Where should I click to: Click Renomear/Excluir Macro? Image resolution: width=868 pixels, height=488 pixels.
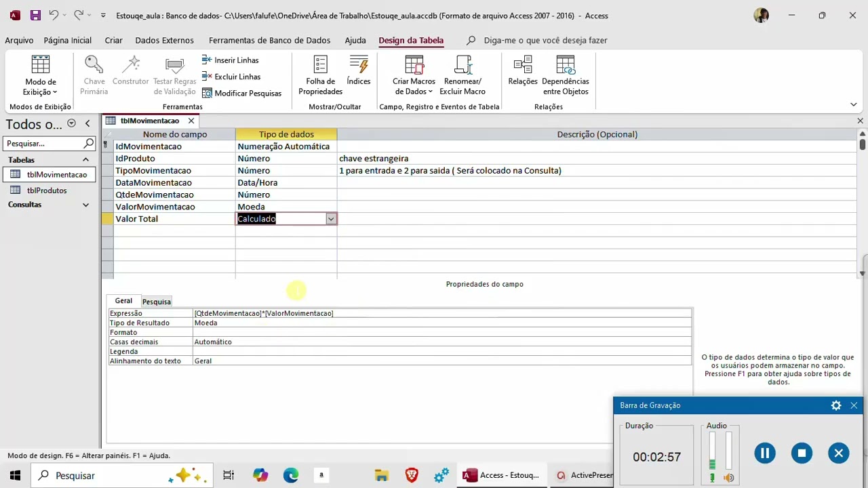[462, 75]
